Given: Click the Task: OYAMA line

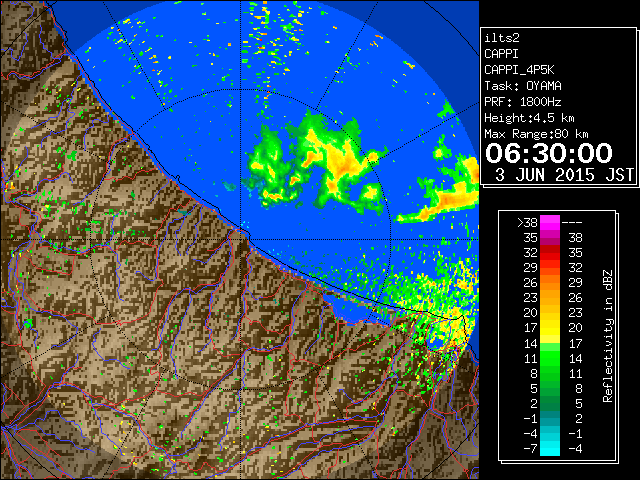Looking at the screenshot, I should (x=522, y=86).
